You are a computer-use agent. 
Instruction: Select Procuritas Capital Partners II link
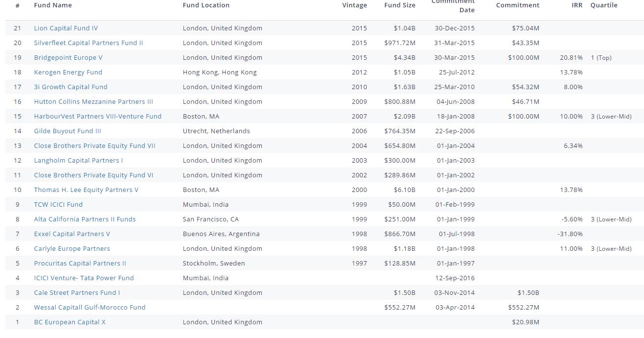coord(80,263)
